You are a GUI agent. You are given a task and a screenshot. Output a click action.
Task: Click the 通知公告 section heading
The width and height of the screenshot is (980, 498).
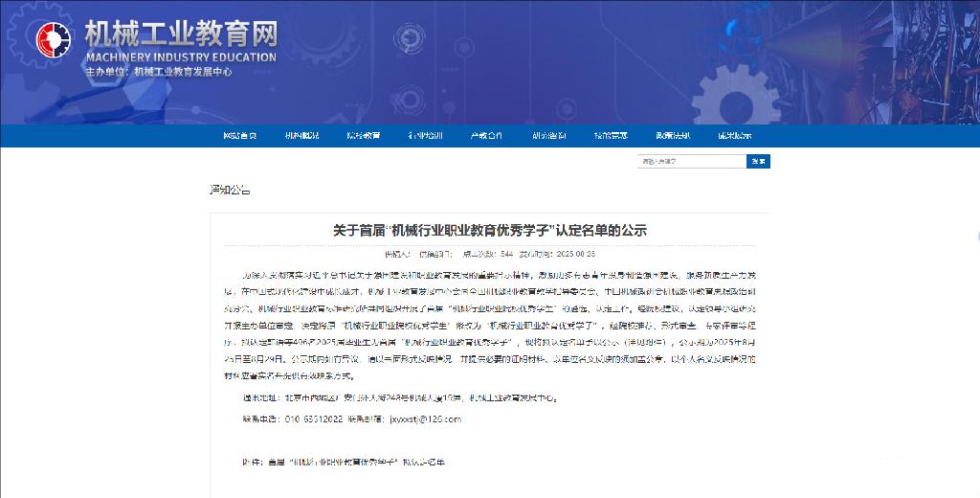point(230,191)
